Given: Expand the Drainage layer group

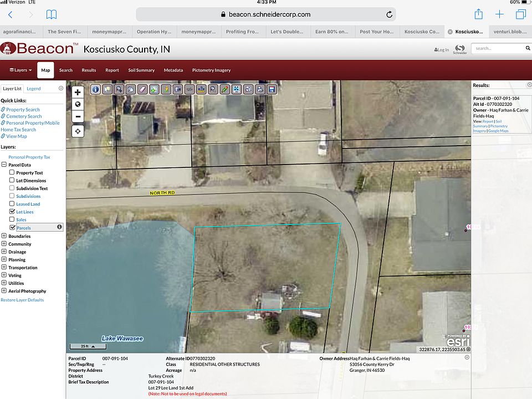Looking at the screenshot, I should (4, 251).
